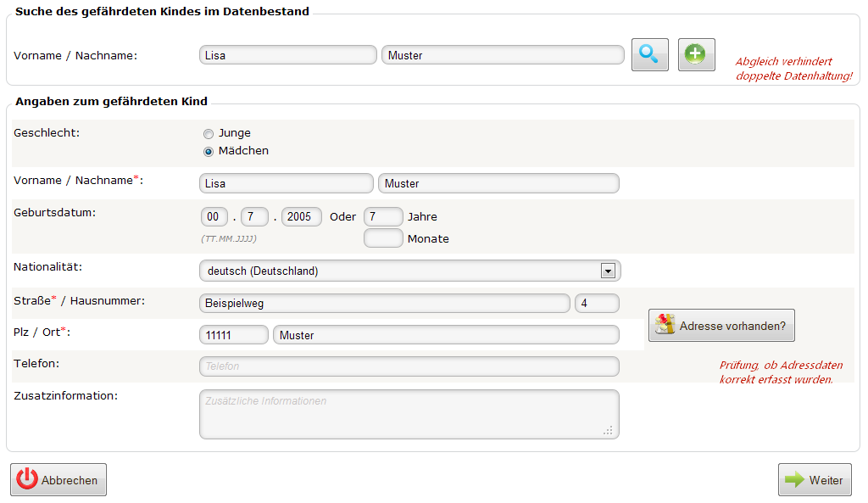Select the Mädchen radio button
Image resolution: width=868 pixels, height=503 pixels.
[209, 151]
